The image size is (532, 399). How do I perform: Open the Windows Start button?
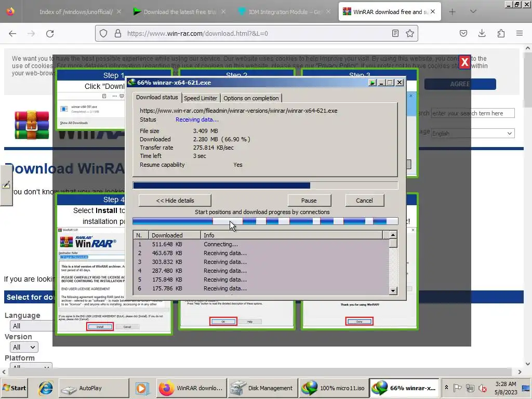click(14, 388)
